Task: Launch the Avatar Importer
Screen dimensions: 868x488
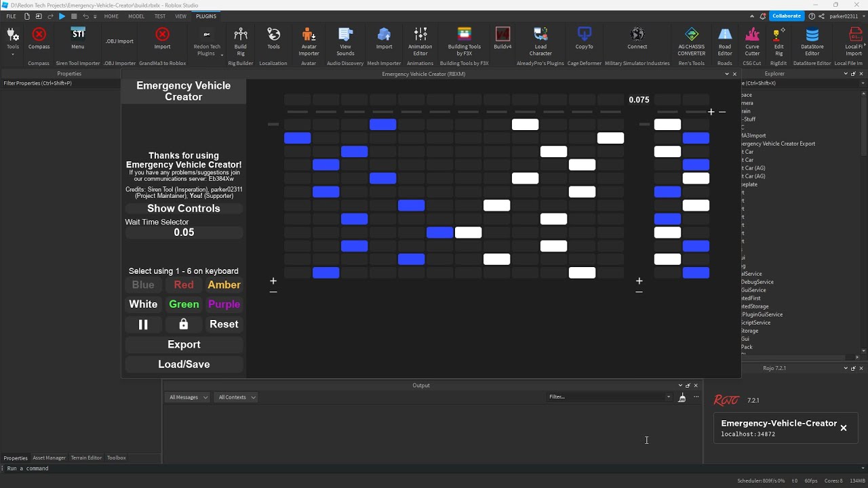Action: pos(309,42)
